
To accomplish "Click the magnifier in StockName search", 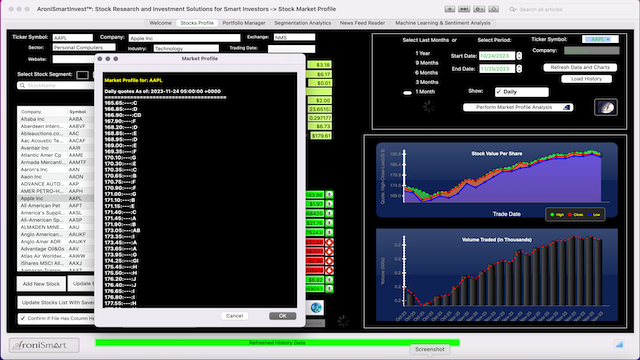I will (22, 85).
